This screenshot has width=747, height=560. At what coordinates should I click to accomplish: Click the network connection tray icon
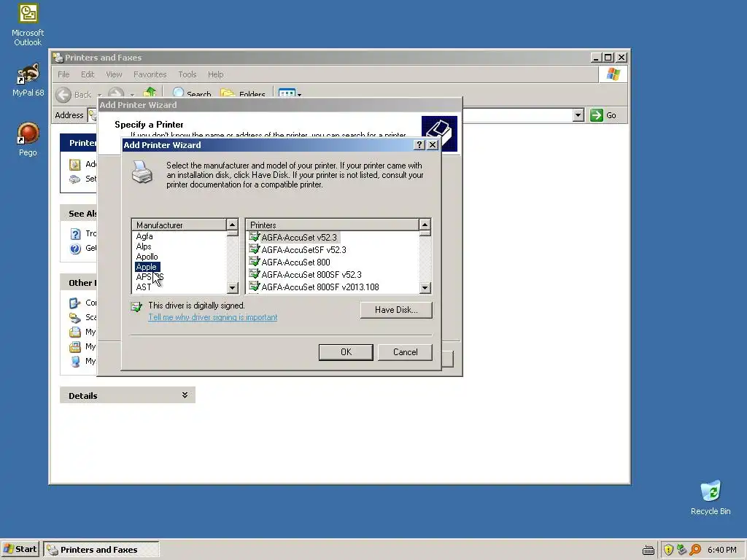click(x=682, y=550)
